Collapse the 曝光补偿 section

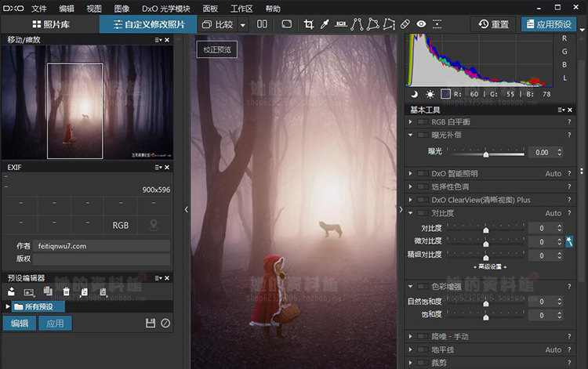[x=411, y=135]
